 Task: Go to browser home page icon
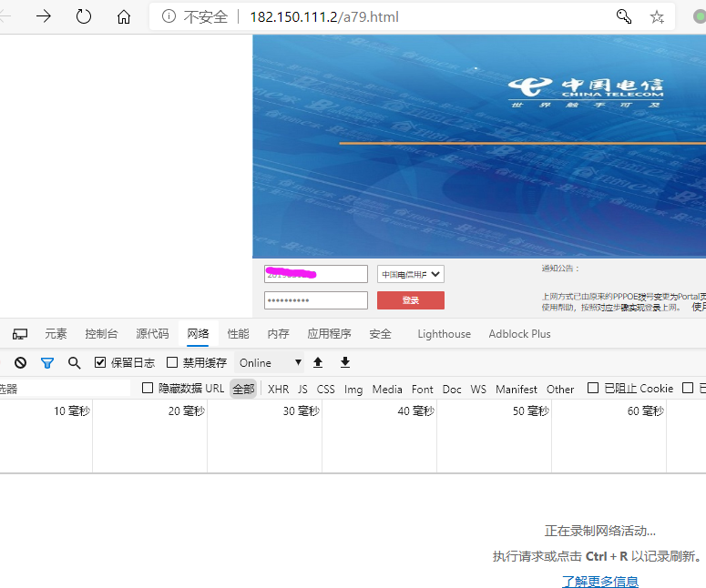click(x=123, y=16)
